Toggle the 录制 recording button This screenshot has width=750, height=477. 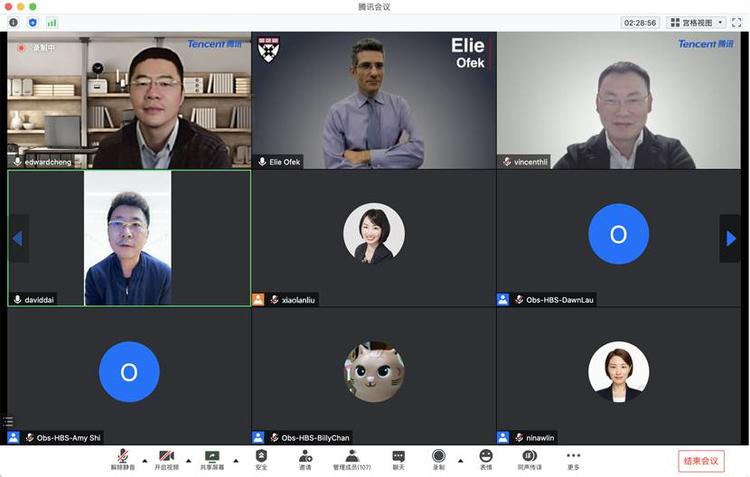(x=439, y=460)
